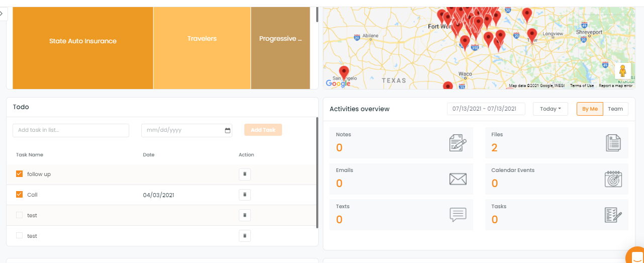The width and height of the screenshot is (644, 263).
Task: Click the 'follow up' task name
Action: point(39,174)
